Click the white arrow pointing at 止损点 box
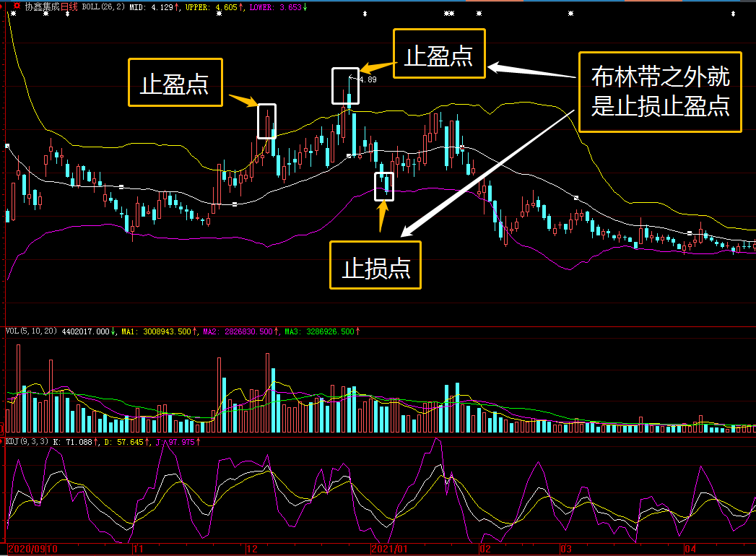Viewport: 756px width, 556px height. pyautogui.click(x=487, y=173)
